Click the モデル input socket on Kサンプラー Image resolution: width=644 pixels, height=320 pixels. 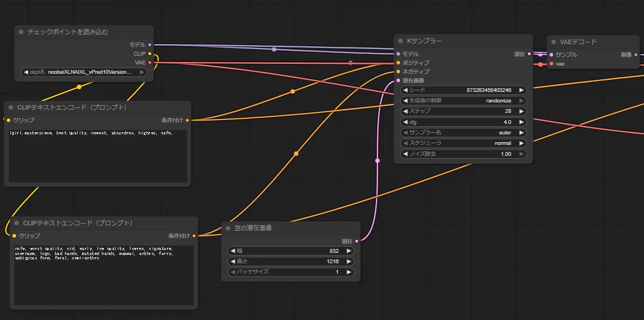coord(398,54)
